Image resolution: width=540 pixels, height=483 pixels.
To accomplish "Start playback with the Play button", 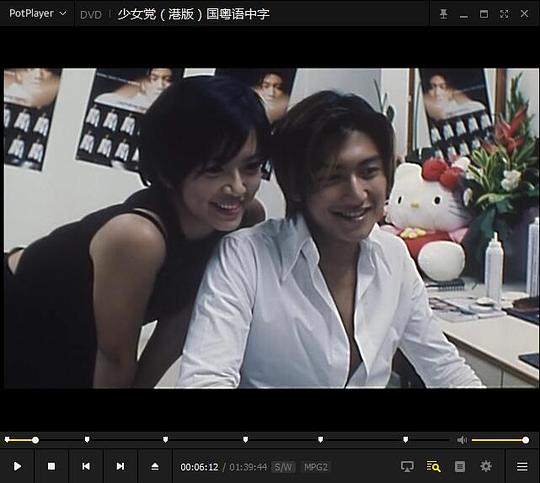I will (17, 466).
